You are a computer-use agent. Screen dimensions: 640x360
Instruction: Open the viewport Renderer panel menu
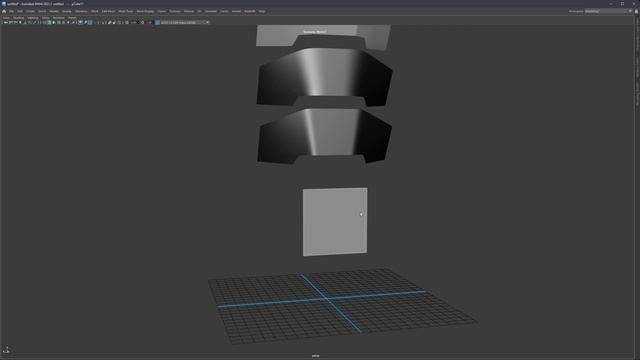[58, 18]
